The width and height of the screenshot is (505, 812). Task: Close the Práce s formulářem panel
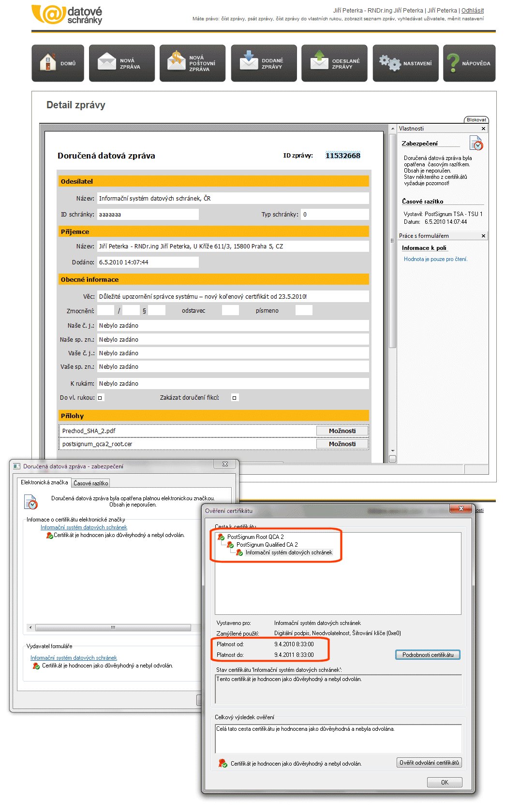tap(483, 236)
